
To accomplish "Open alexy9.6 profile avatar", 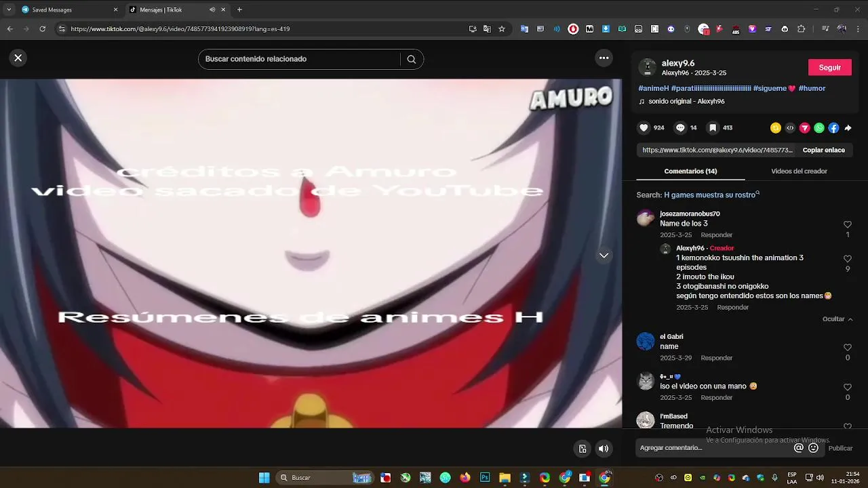I will [648, 67].
